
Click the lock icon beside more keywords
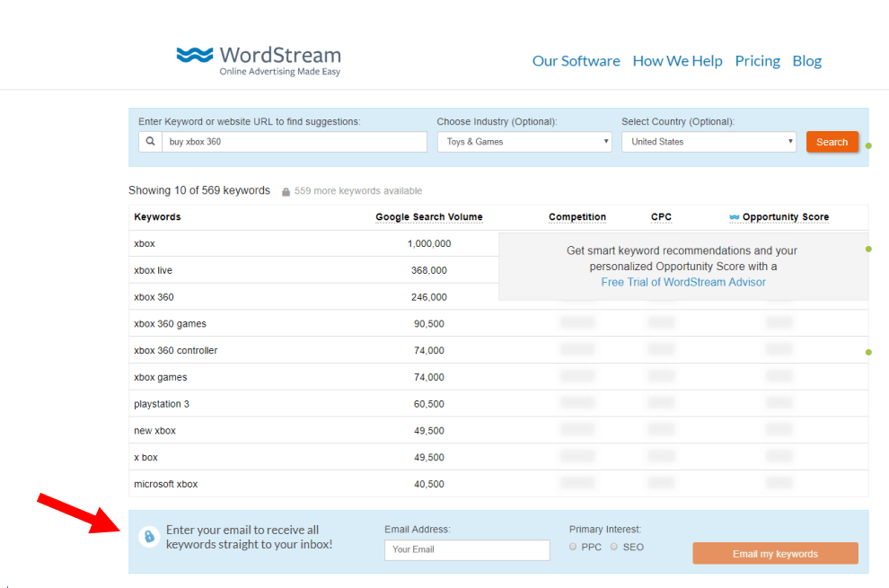point(286,191)
